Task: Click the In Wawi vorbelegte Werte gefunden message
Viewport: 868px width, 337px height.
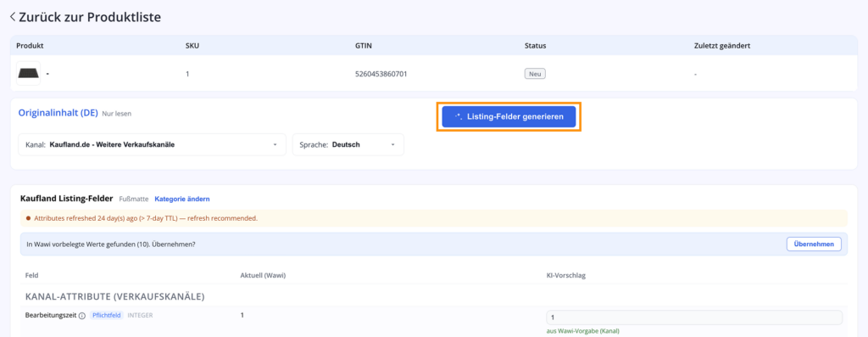Action: pyautogui.click(x=111, y=244)
